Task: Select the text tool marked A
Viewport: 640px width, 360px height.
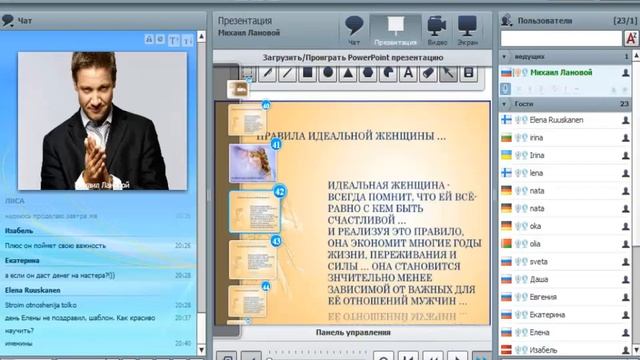Action: pyautogui.click(x=408, y=73)
